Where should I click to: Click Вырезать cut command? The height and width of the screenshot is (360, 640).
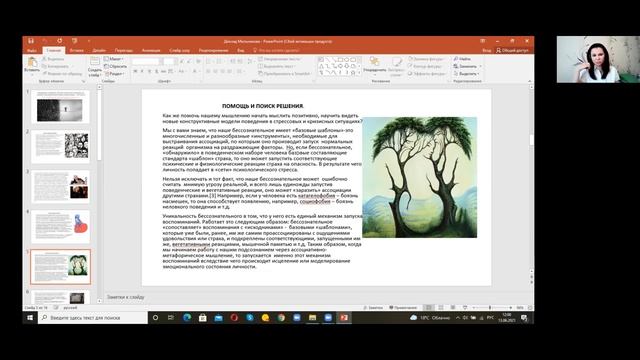point(53,59)
